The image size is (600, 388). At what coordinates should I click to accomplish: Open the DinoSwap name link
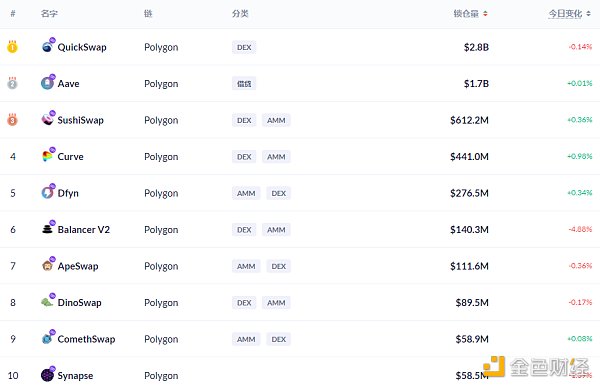coord(80,303)
